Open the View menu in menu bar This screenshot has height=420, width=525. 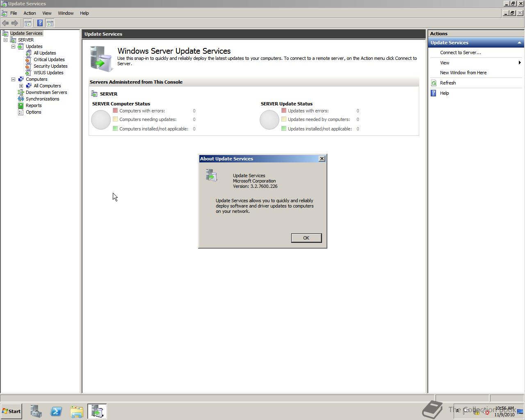[x=47, y=13]
